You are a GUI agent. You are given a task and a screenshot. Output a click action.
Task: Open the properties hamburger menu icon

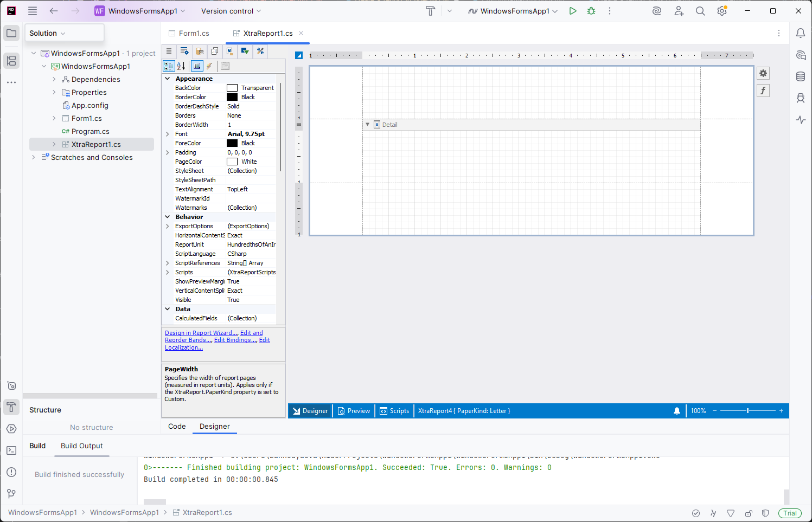click(x=169, y=51)
